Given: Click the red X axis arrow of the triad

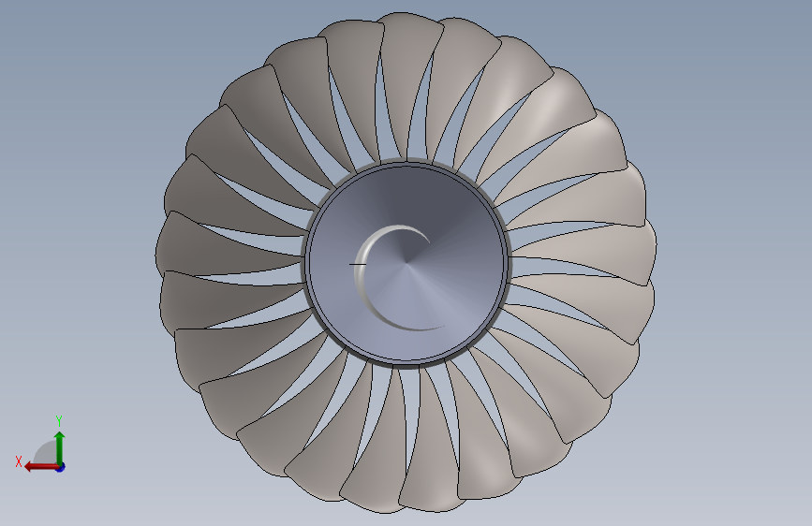Looking at the screenshot, I should (x=41, y=467).
